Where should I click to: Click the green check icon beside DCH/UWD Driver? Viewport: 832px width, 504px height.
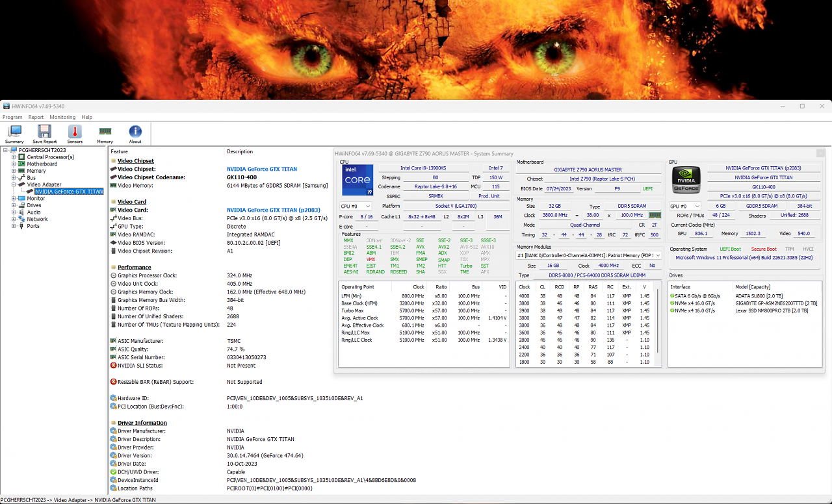coord(113,472)
